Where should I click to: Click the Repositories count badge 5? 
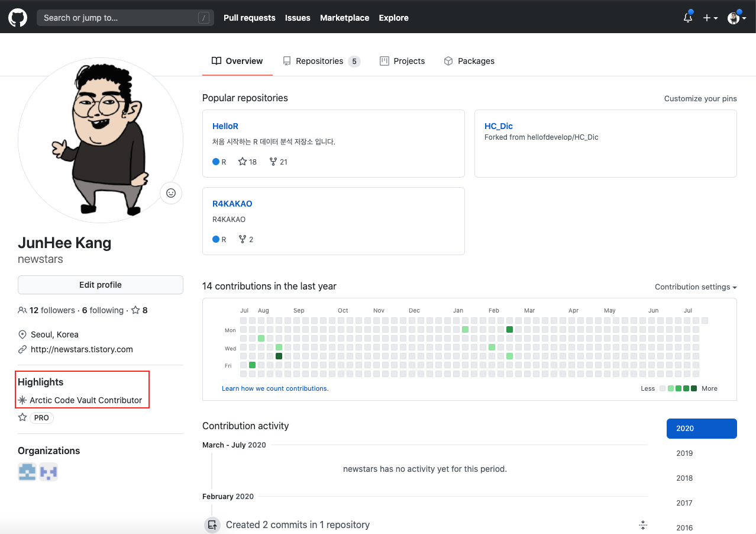point(354,62)
